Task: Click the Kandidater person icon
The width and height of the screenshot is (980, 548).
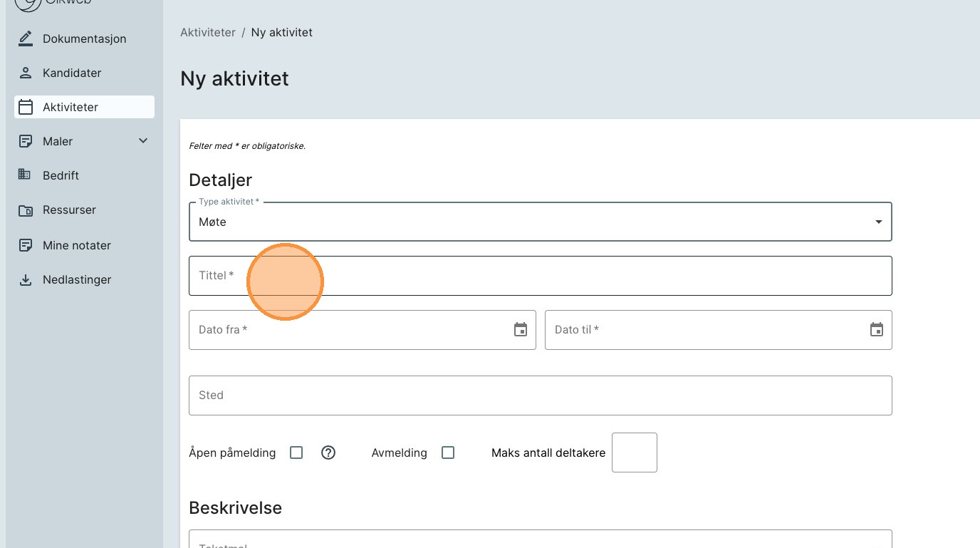Action: [x=26, y=73]
